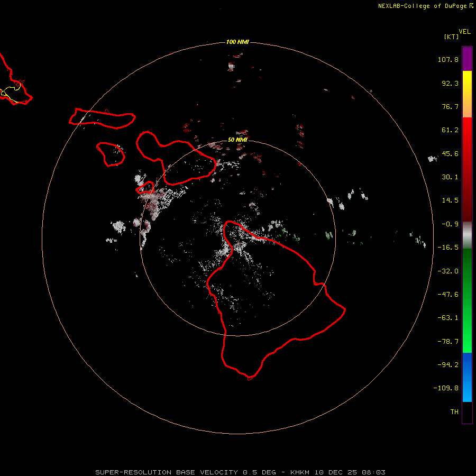Select the 45.6 scale value
This screenshot has width=476, height=476.
coord(450,153)
